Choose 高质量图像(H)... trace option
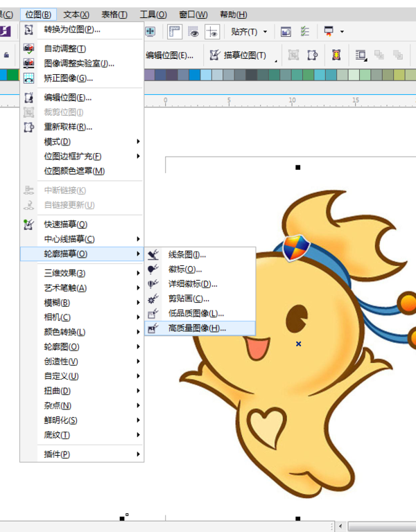Viewport: 416px width, 532px height. pos(200,328)
